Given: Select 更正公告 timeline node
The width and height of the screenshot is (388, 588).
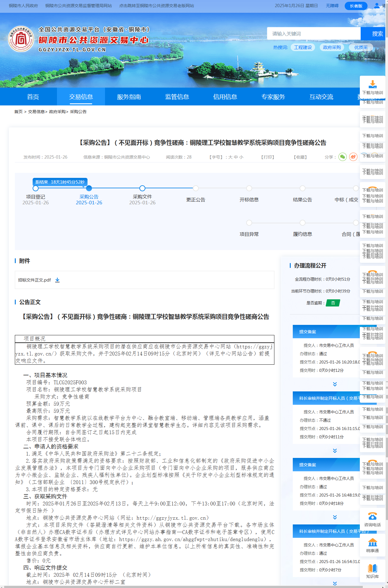Looking at the screenshot, I should click(196, 188).
